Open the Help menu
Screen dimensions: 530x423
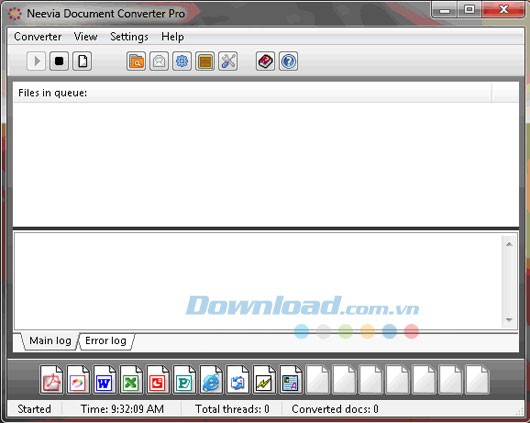[172, 37]
